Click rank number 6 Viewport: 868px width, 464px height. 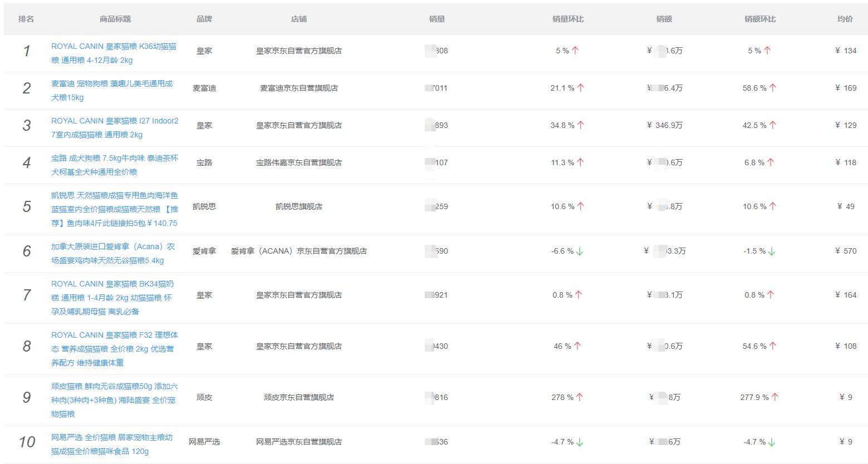[x=26, y=251]
